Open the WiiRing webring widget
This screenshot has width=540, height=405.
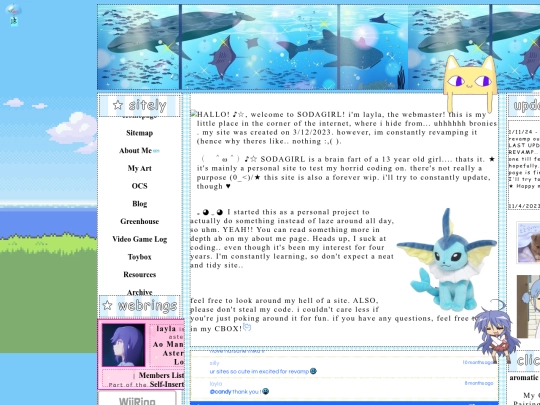(x=137, y=398)
